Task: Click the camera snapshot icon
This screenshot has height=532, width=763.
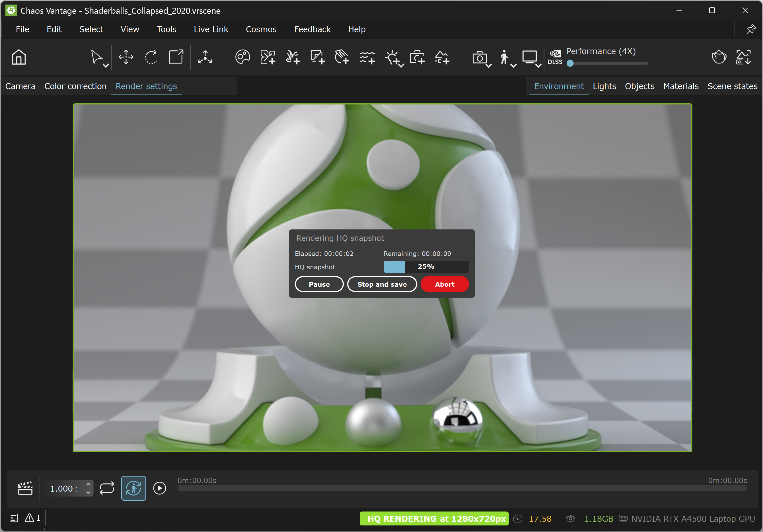Action: point(479,58)
